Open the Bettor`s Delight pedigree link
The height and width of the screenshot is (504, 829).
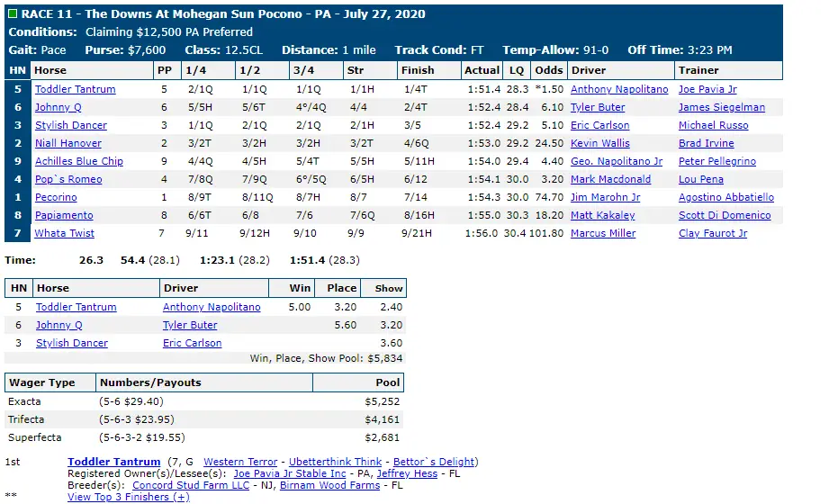click(434, 462)
